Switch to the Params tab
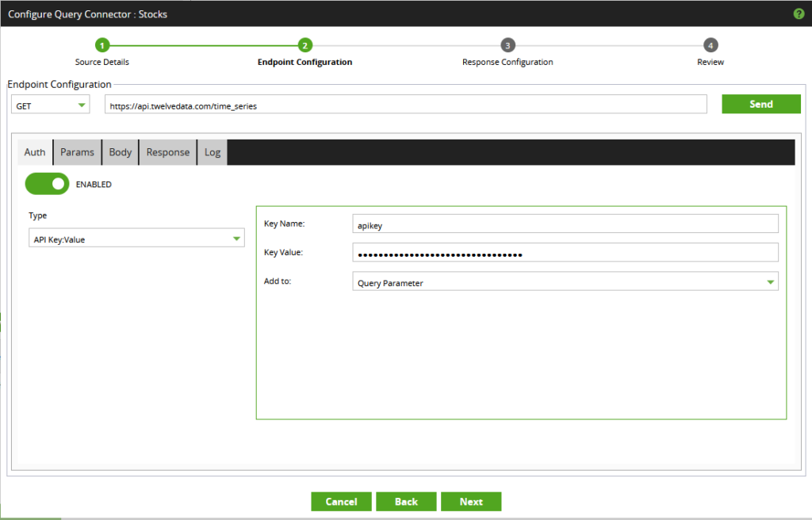 point(77,151)
